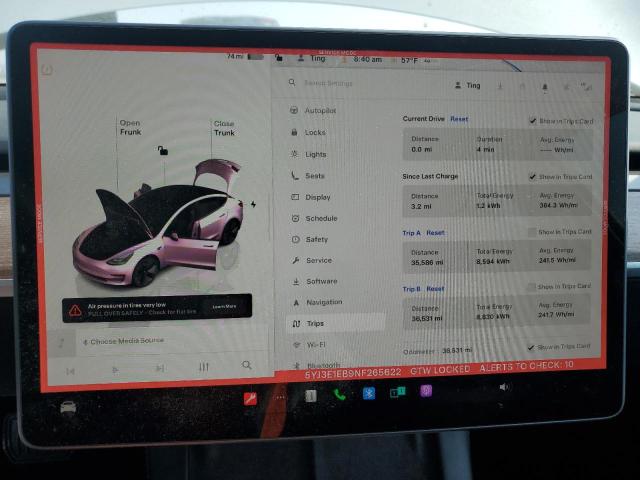This screenshot has width=640, height=480.
Task: Click the steering wheel Autopilot icon
Action: pos(293,110)
